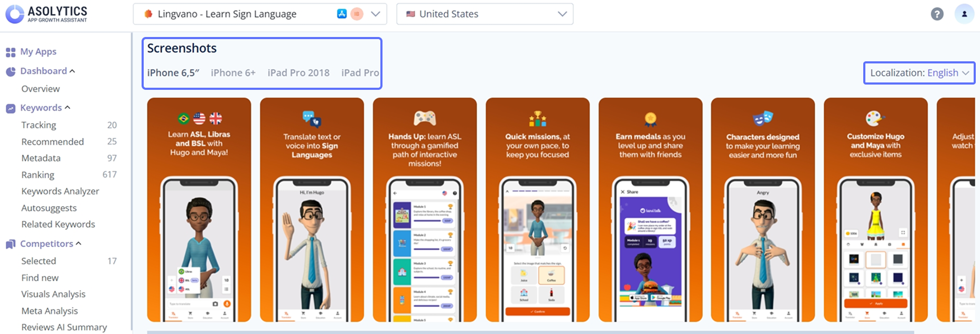980x334 pixels.
Task: Collapse the Competitors sidebar section
Action: [79, 244]
